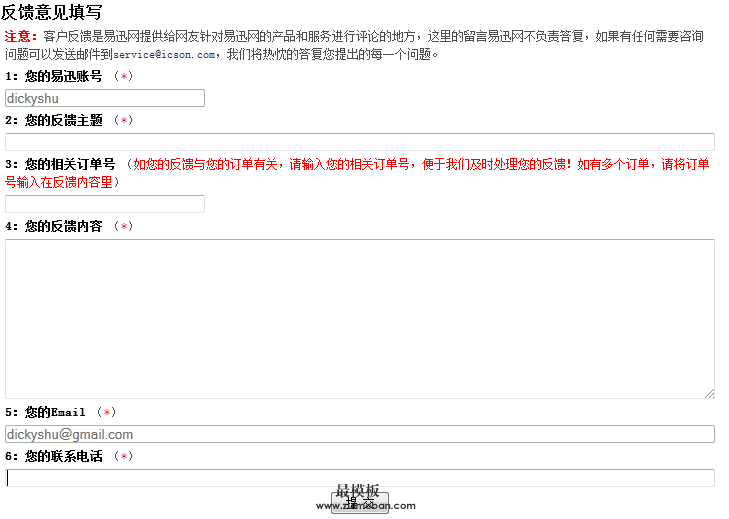Click the 反馈意见填写 heading
This screenshot has width=729, height=519.
51,12
